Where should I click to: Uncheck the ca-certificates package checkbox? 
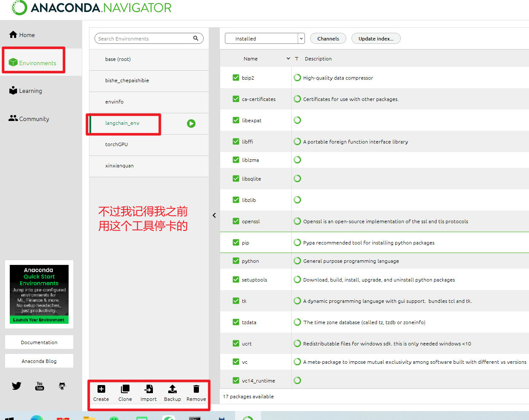pyautogui.click(x=236, y=99)
